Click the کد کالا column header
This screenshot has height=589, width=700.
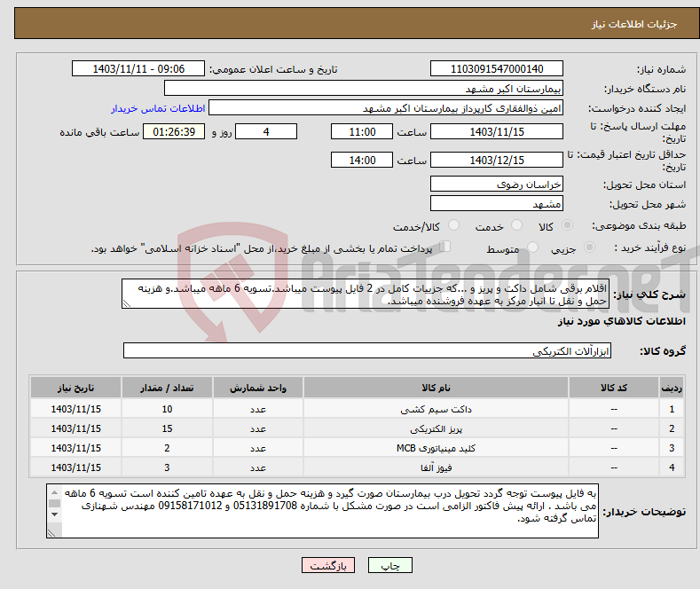point(614,388)
